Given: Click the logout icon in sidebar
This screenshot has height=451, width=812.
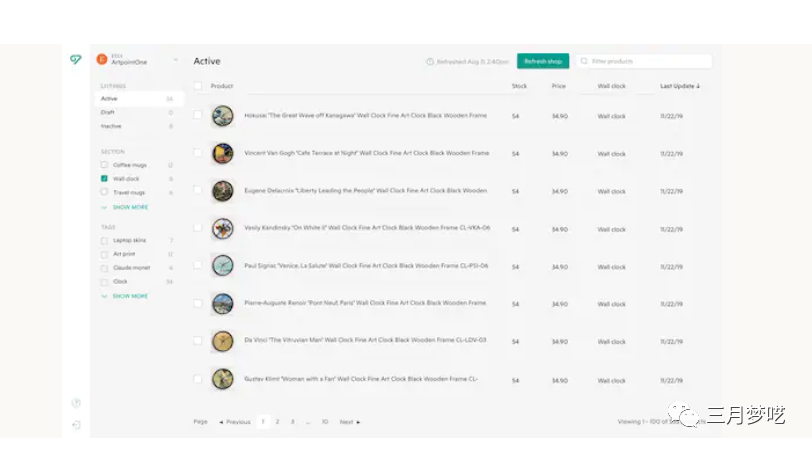Looking at the screenshot, I should coord(76,425).
